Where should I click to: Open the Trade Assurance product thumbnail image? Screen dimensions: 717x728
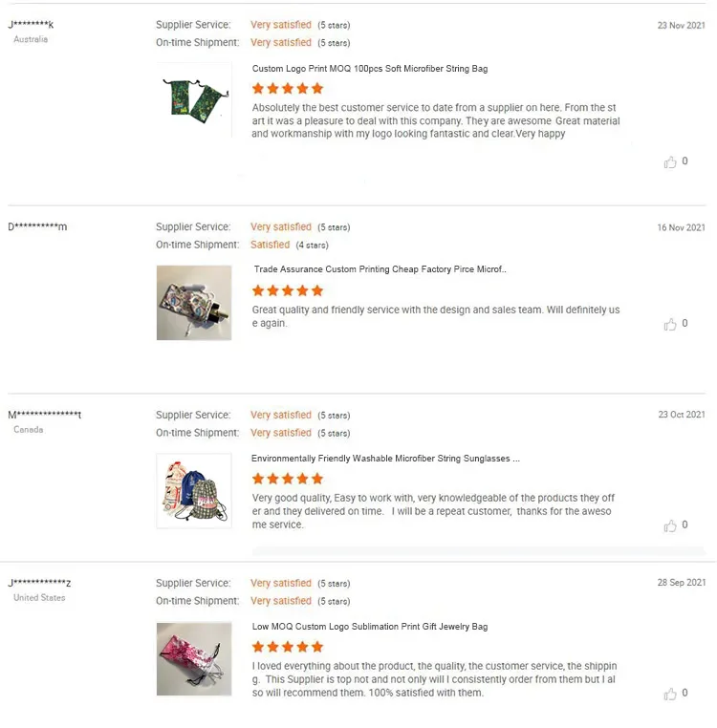click(x=194, y=303)
